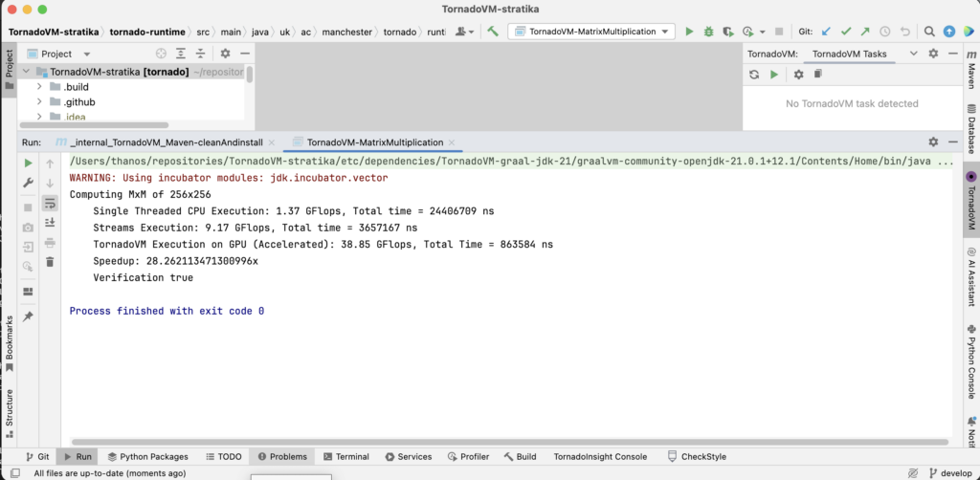The image size is (980, 480).
Task: Clear console output with trash icon
Action: 50,262
